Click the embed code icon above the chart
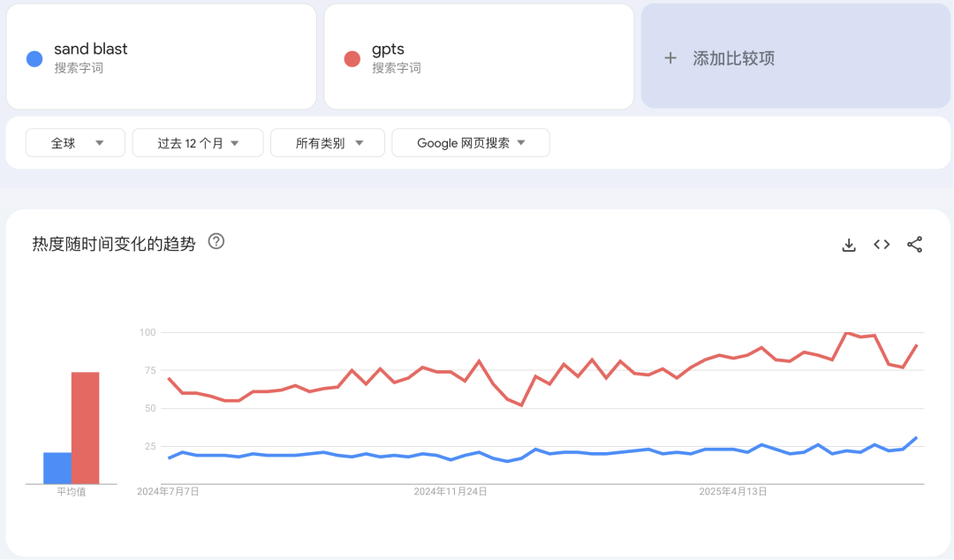Image resolution: width=954 pixels, height=560 pixels. pos(881,245)
